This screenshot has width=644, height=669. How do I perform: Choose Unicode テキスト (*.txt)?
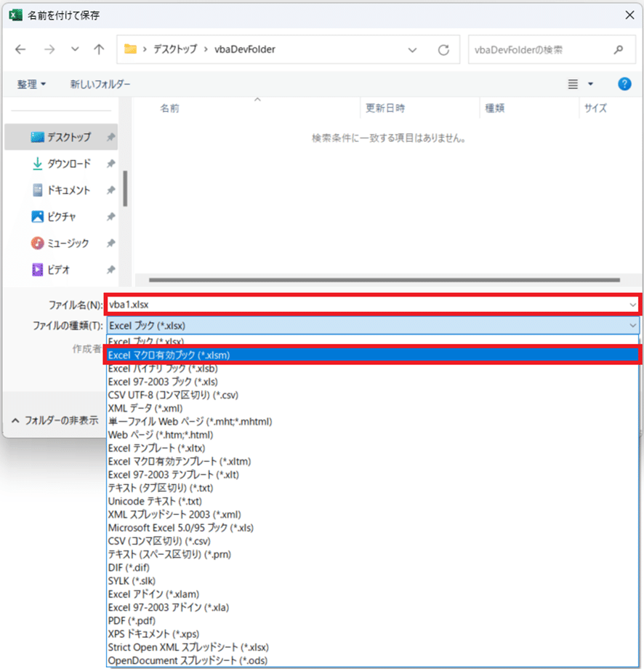373,501
